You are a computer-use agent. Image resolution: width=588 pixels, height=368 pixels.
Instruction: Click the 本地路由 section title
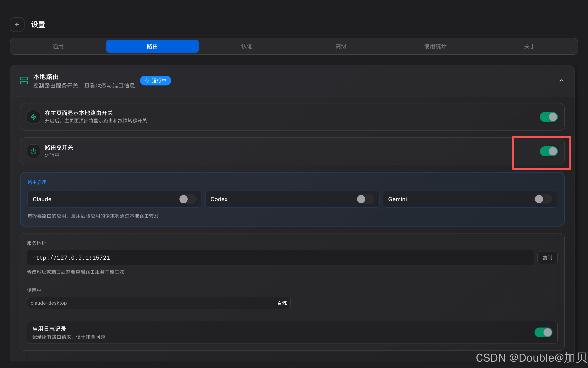[x=46, y=77]
